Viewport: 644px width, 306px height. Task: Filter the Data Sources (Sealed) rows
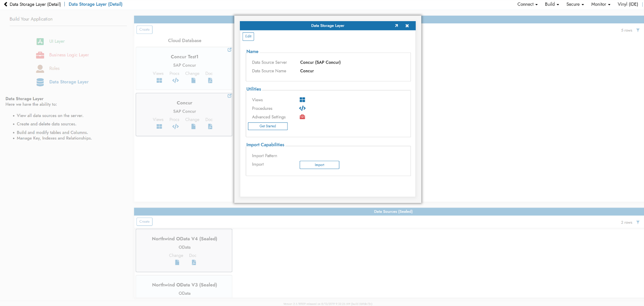point(638,222)
